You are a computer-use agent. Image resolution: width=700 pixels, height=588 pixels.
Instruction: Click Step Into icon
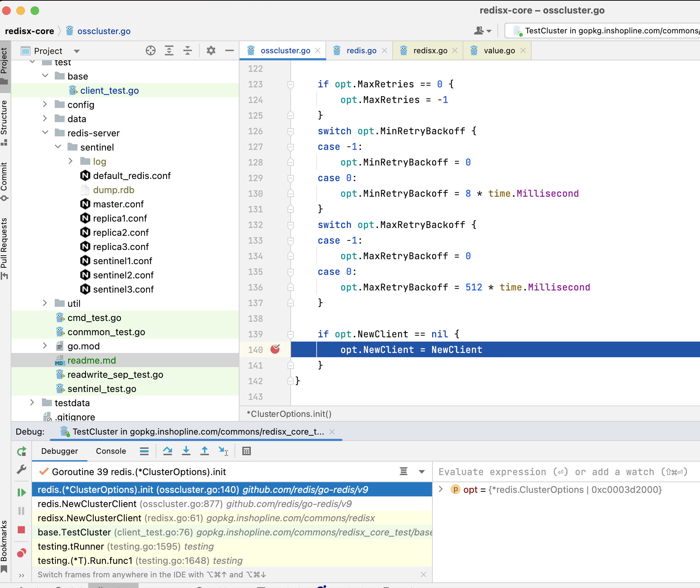pos(186,451)
